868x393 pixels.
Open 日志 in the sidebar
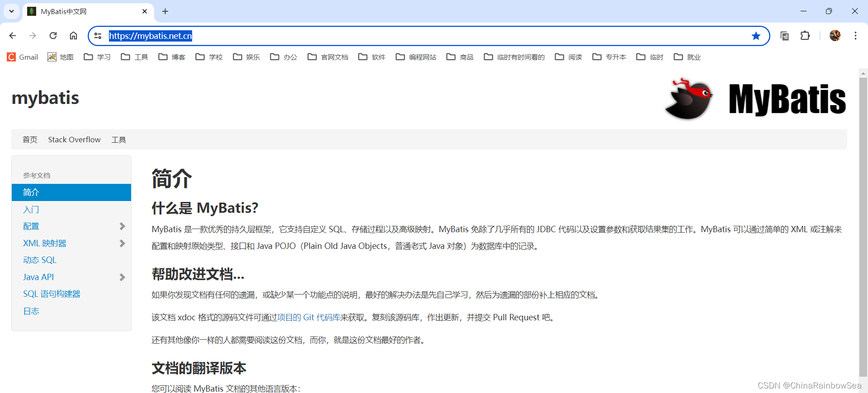(31, 311)
